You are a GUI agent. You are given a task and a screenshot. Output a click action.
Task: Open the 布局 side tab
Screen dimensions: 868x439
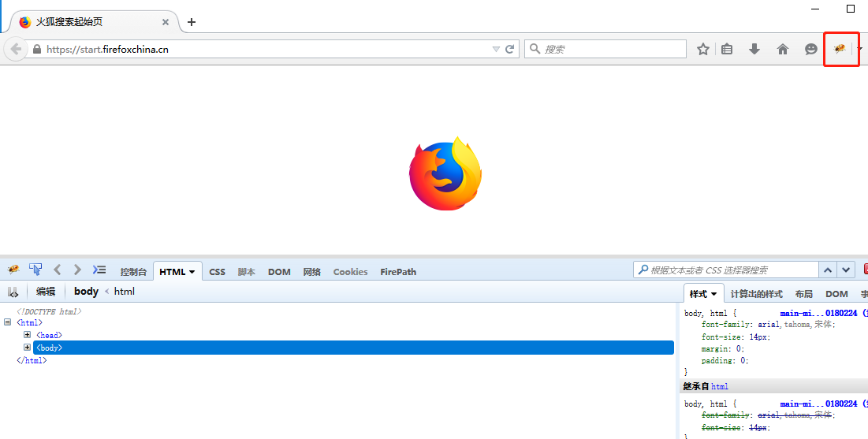tap(804, 294)
